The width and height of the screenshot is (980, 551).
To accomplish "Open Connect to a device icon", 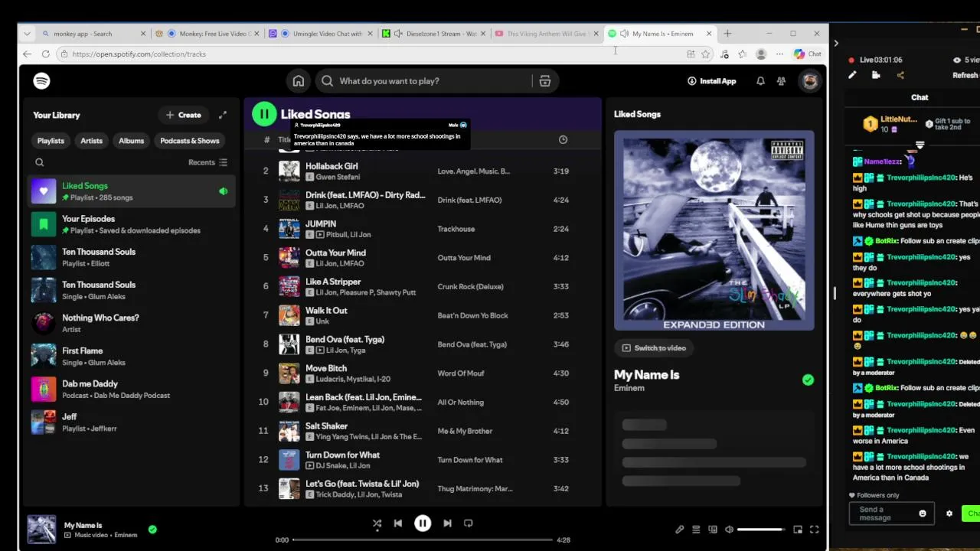I will point(713,530).
